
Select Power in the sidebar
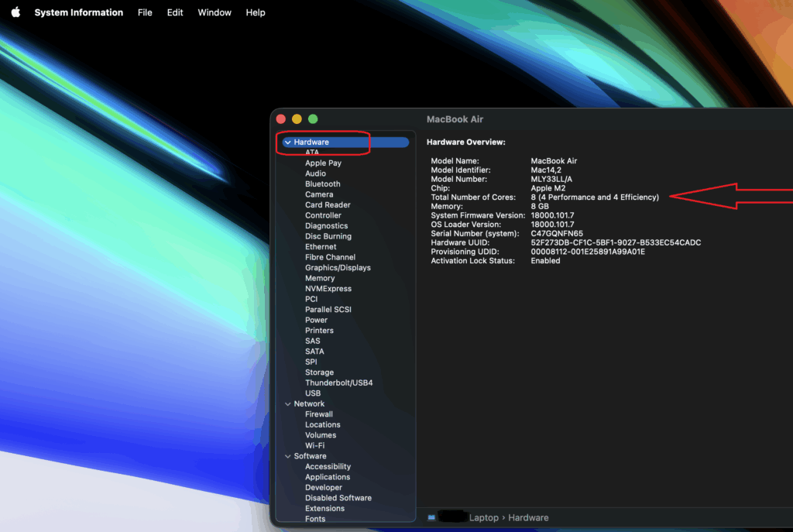click(x=316, y=320)
